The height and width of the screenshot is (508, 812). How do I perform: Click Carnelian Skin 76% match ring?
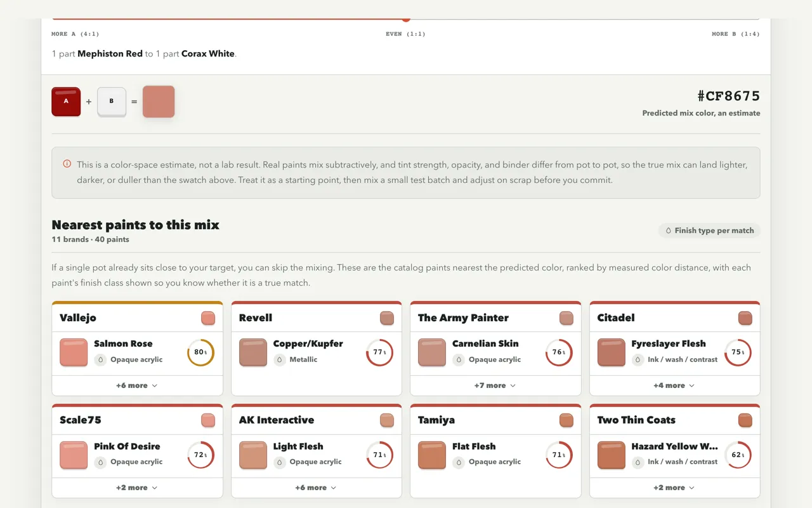[559, 352]
